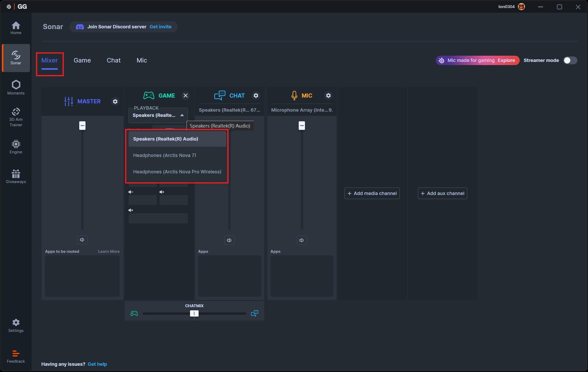Switch to the Game tab

pos(82,61)
